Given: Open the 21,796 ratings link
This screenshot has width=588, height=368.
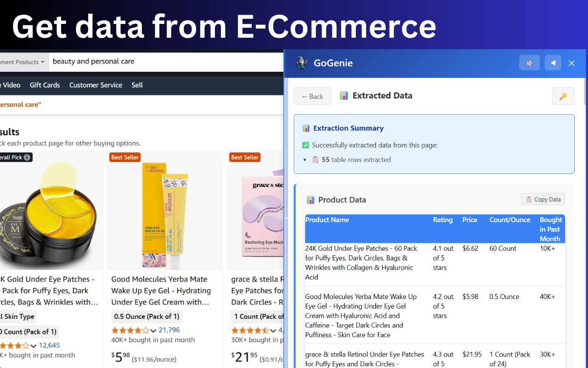Looking at the screenshot, I should [x=169, y=330].
